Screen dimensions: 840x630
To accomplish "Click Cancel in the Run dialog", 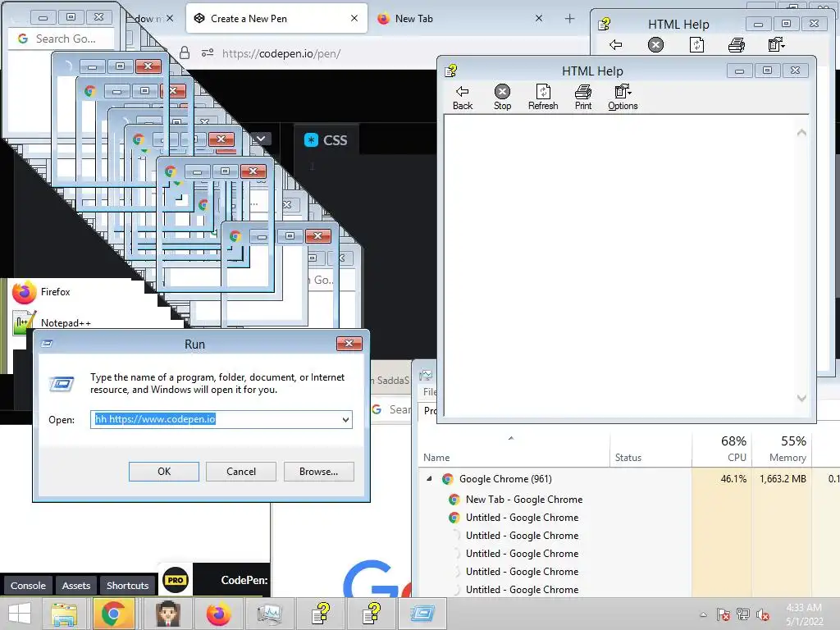I will (x=241, y=472).
